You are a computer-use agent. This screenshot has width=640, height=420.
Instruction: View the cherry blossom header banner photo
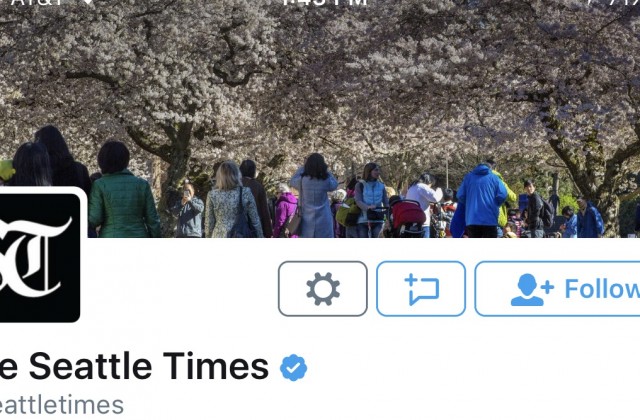(320, 118)
